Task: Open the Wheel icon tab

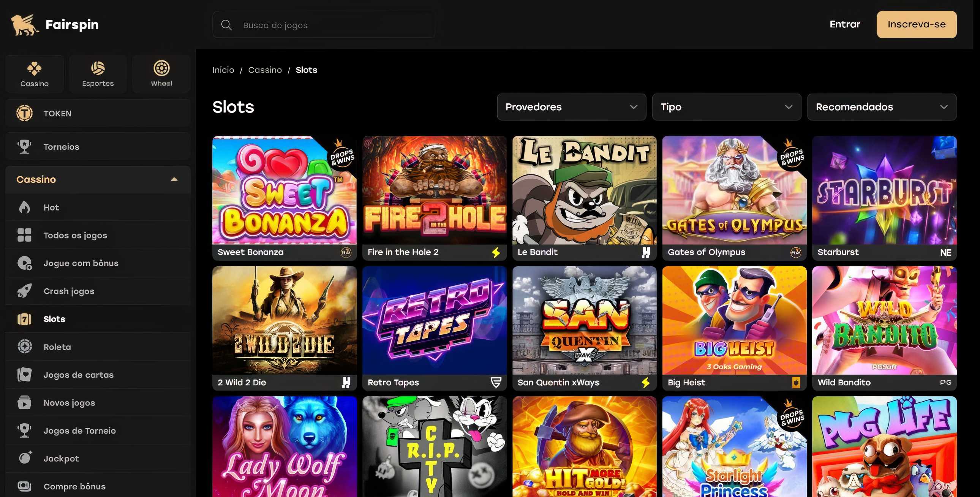Action: (x=161, y=69)
